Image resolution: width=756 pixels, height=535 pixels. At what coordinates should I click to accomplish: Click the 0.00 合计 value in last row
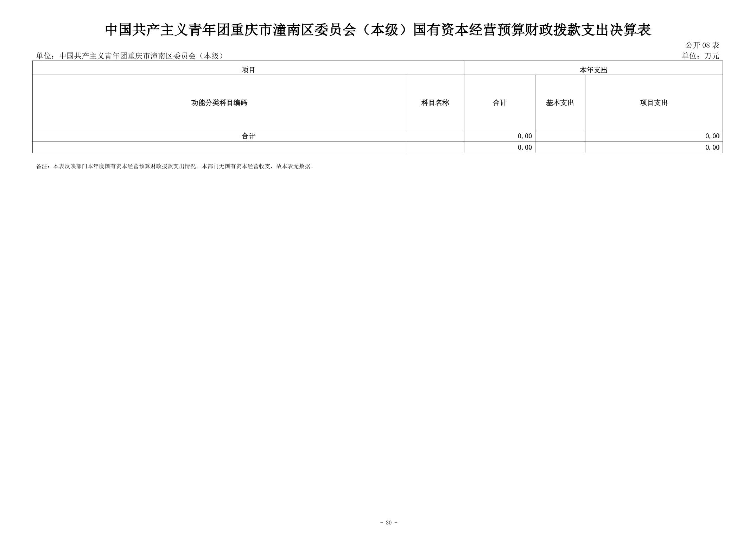point(525,147)
